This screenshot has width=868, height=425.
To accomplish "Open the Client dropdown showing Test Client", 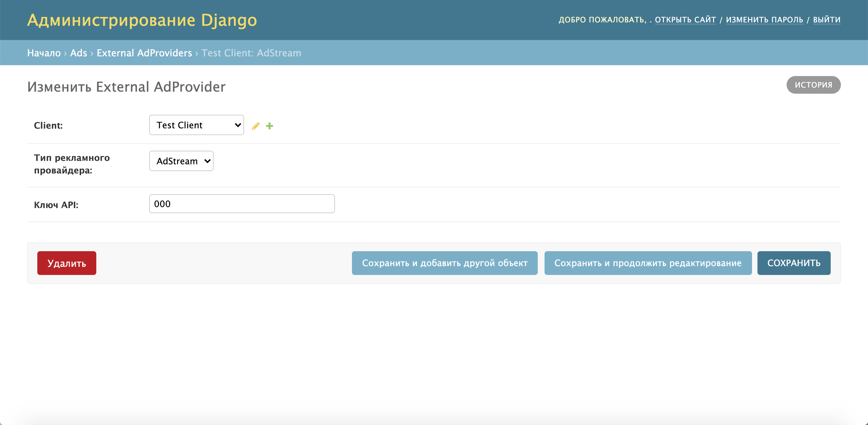I will tap(197, 125).
